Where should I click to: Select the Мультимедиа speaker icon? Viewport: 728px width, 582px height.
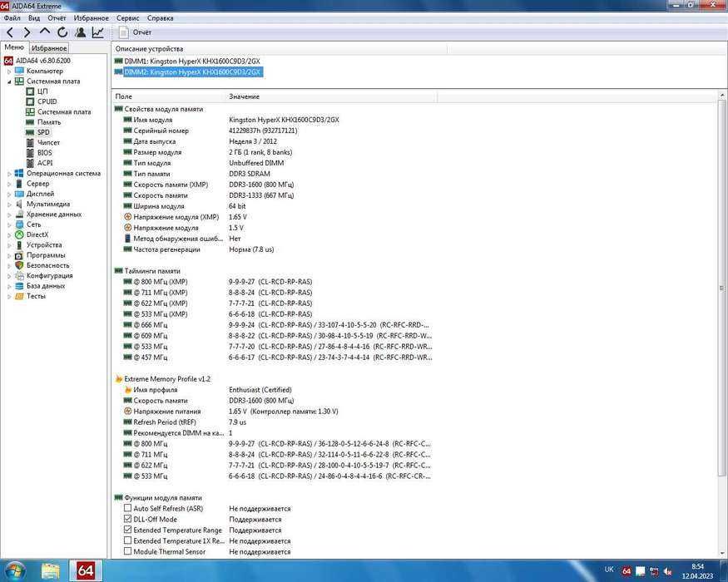pyautogui.click(x=19, y=205)
